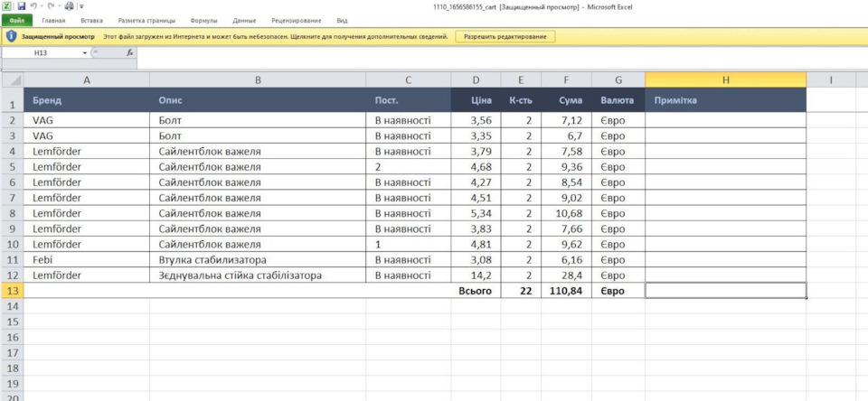The width and height of the screenshot is (868, 401).
Task: Select column A header
Action: click(87, 80)
